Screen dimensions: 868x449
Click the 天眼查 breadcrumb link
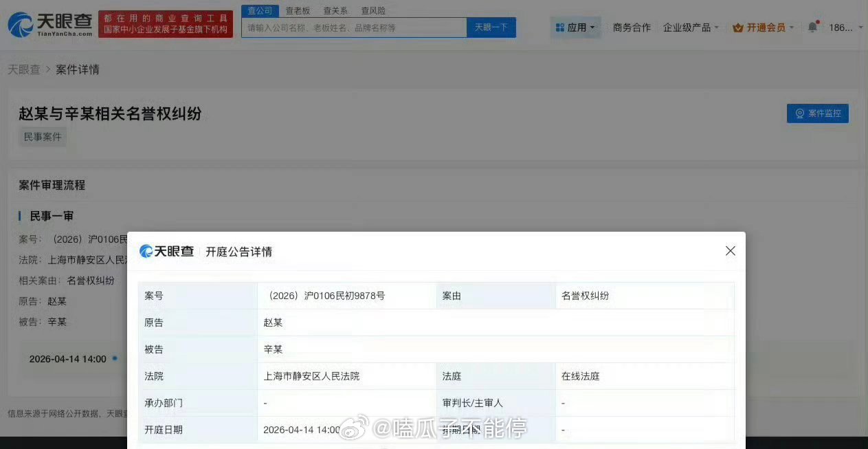23,69
